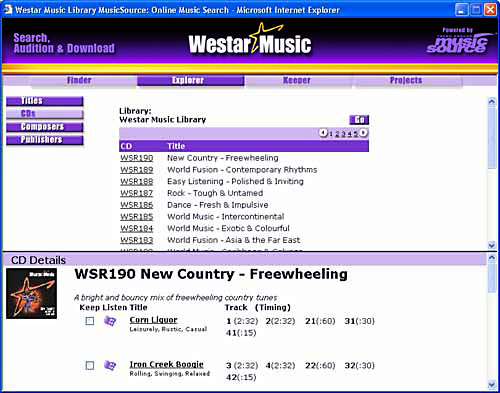
Task: Select Corn Liquor track 1 (2:32)
Action: [x=242, y=321]
